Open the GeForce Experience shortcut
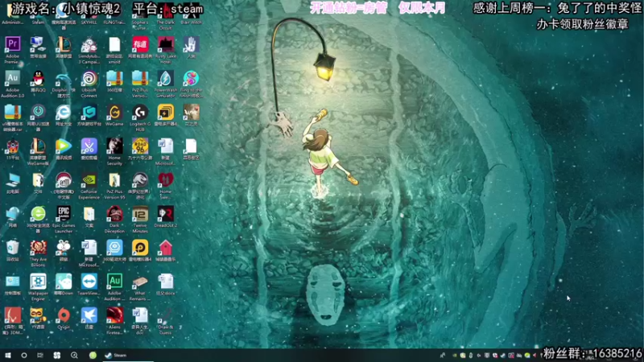This screenshot has width=644, height=362. [x=89, y=180]
